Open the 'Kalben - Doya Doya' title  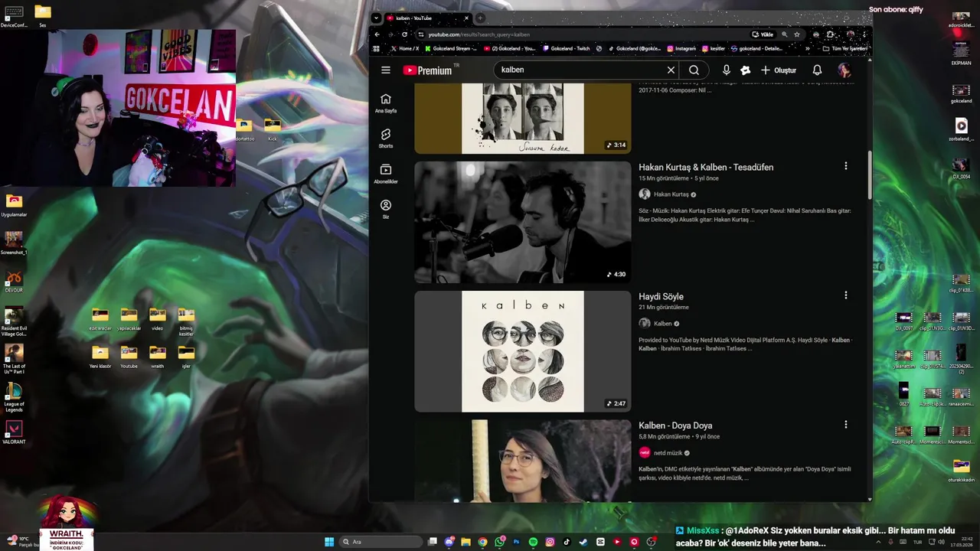(675, 425)
